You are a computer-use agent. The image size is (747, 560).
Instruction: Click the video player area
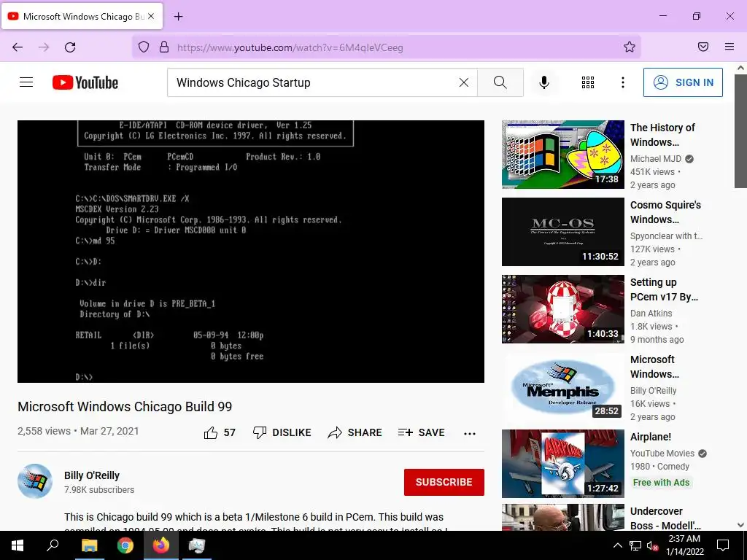(251, 252)
